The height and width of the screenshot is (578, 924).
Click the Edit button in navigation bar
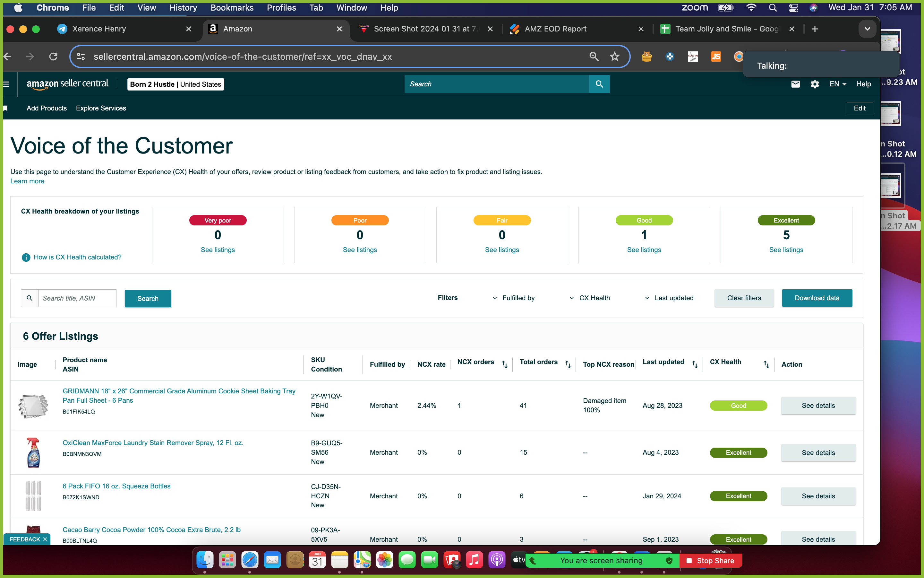[x=860, y=108]
